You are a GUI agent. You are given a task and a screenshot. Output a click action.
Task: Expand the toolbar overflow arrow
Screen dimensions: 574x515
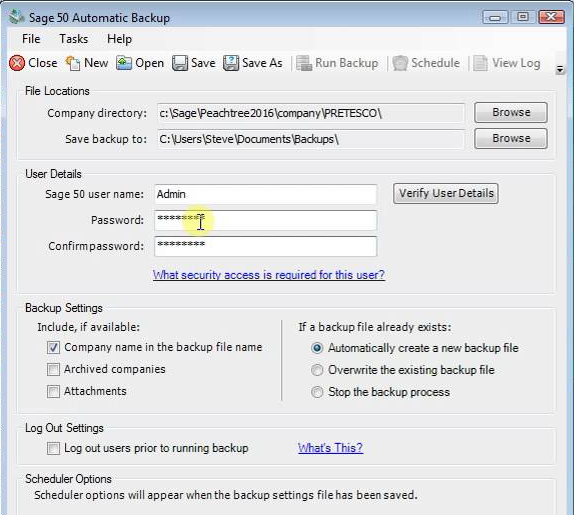(560, 69)
